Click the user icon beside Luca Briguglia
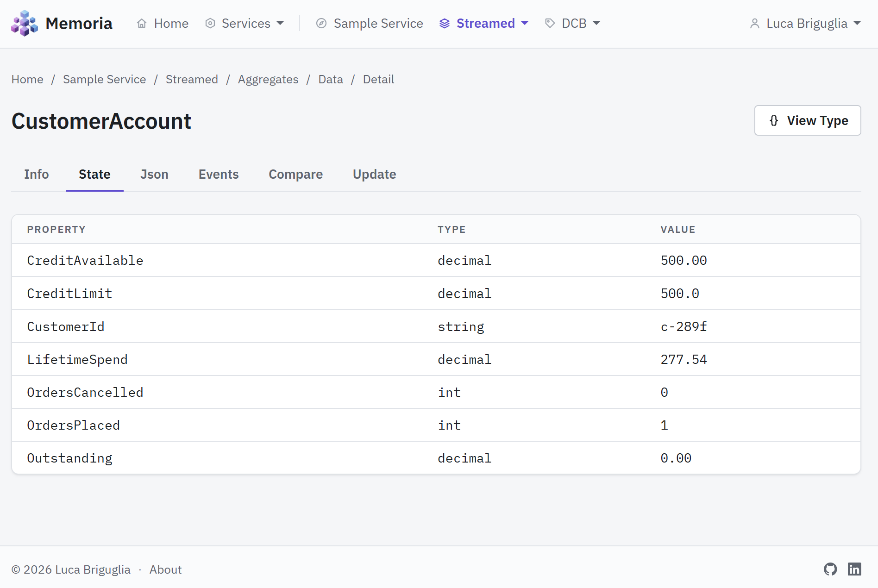The image size is (878, 588). 755,23
